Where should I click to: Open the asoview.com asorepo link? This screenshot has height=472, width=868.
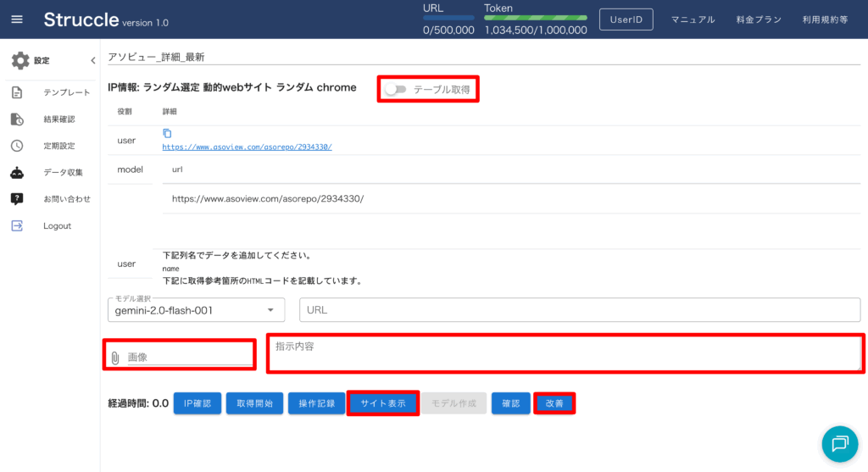[x=247, y=147]
